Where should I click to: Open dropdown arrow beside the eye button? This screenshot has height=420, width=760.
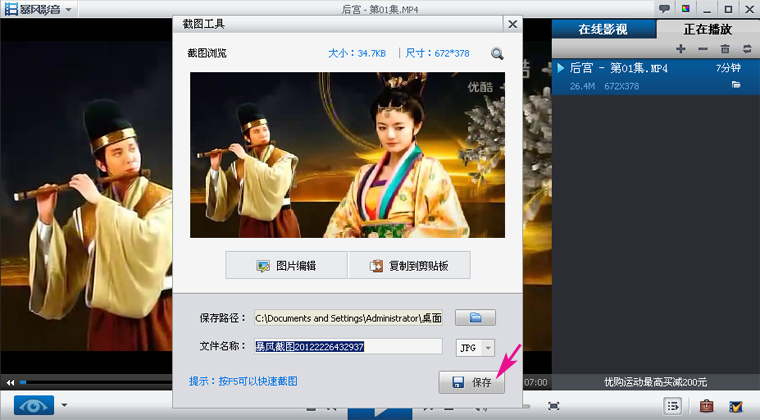tap(64, 405)
